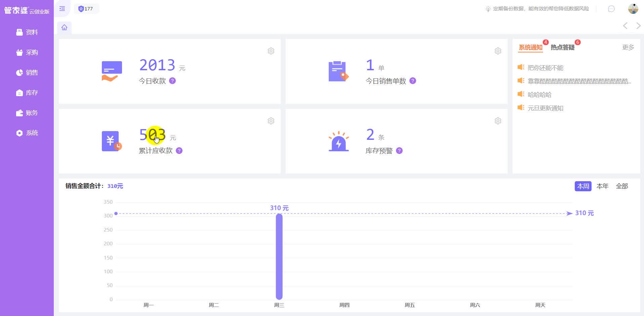Open settings gear on 今日销售单数 card
This screenshot has height=316, width=644.
click(498, 51)
